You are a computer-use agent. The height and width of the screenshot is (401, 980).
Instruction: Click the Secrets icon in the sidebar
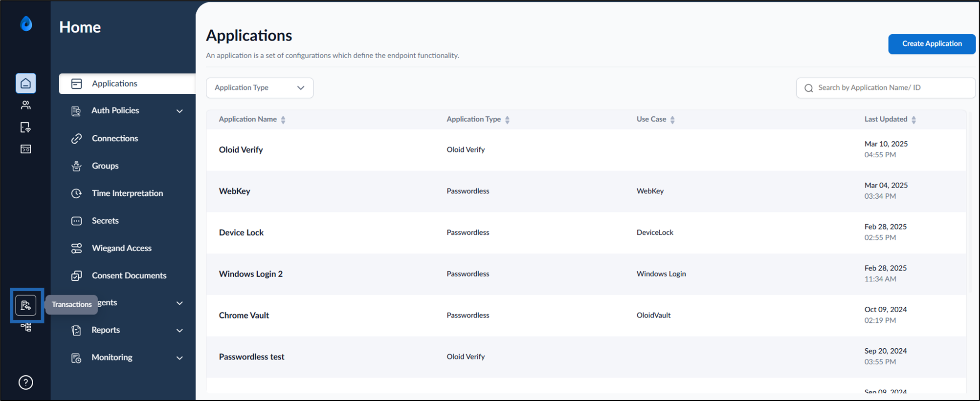pos(76,221)
